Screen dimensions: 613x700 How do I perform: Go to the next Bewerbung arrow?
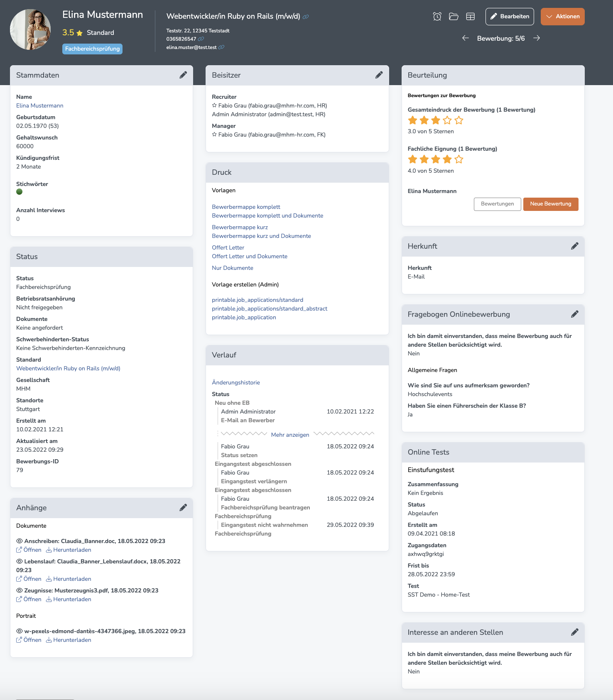click(x=537, y=38)
